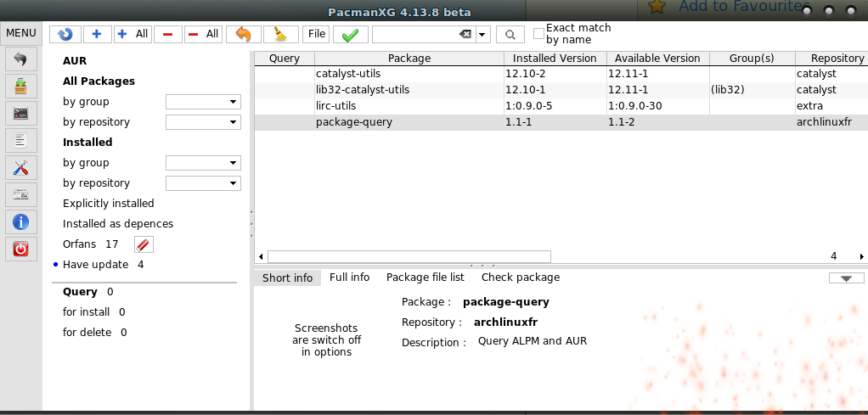Click the refresh/sync databases icon in toolbar

point(65,34)
